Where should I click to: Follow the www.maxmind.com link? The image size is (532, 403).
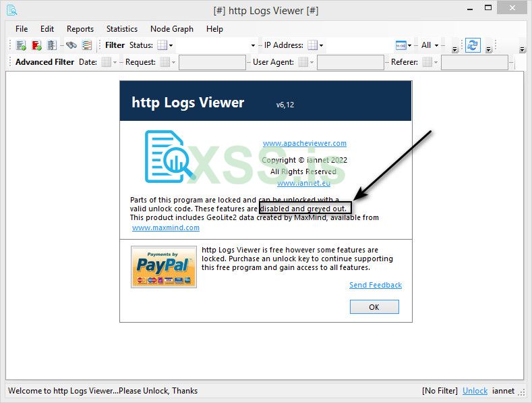[x=166, y=227]
